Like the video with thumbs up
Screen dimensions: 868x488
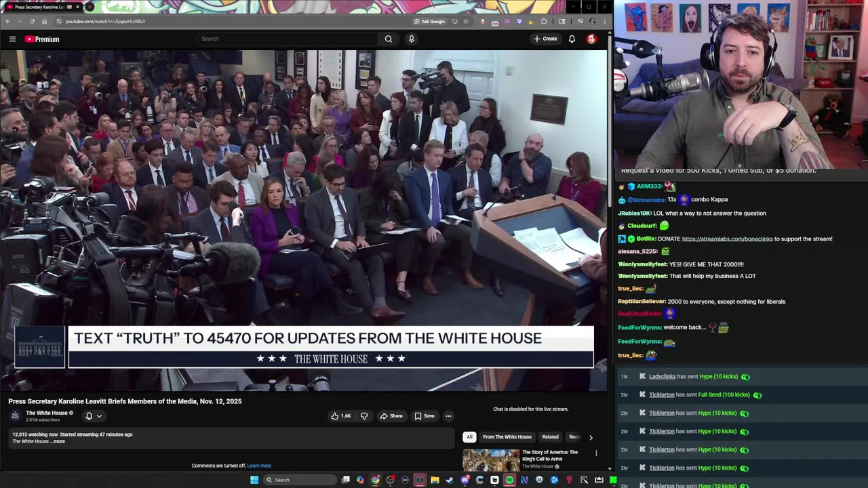tap(341, 416)
